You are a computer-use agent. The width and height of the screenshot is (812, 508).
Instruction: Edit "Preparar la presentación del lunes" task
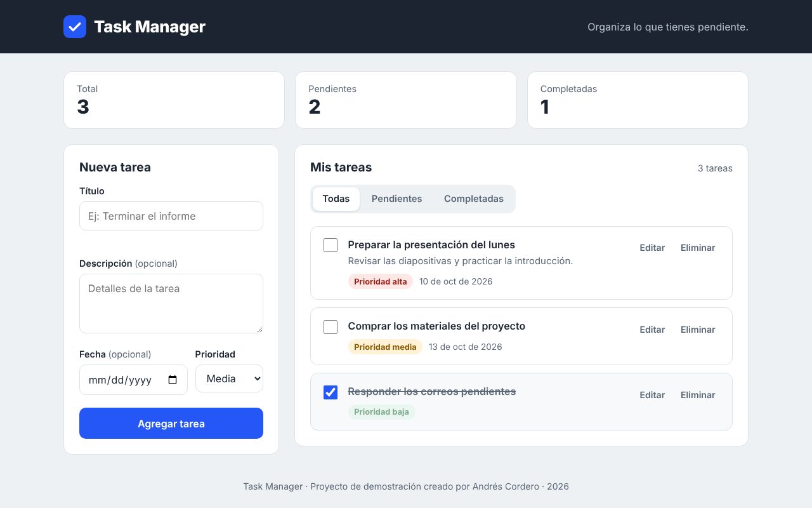(x=652, y=248)
